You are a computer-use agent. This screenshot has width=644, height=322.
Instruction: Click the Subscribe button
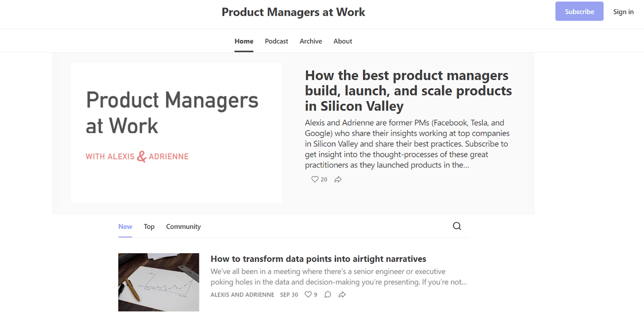(x=579, y=11)
